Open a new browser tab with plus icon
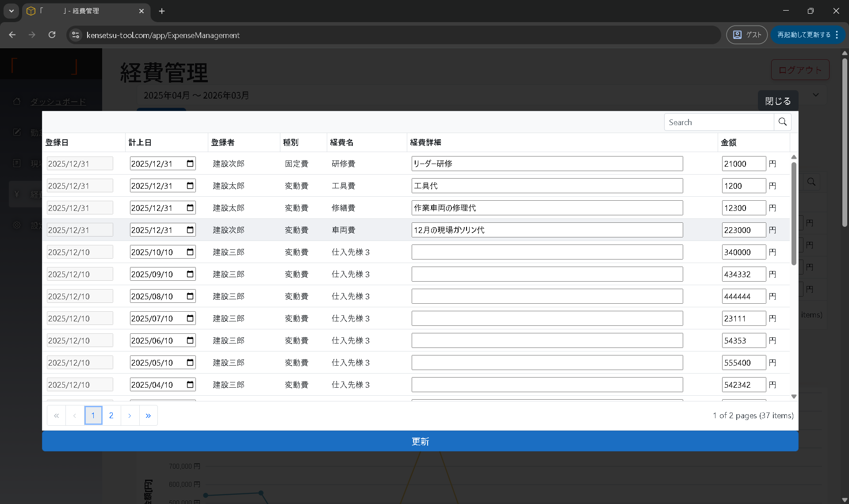The height and width of the screenshot is (504, 849). coord(162,11)
